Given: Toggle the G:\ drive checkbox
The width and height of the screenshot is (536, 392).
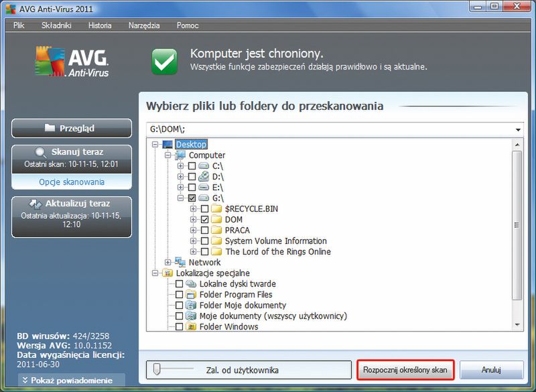Looking at the screenshot, I should (x=192, y=198).
